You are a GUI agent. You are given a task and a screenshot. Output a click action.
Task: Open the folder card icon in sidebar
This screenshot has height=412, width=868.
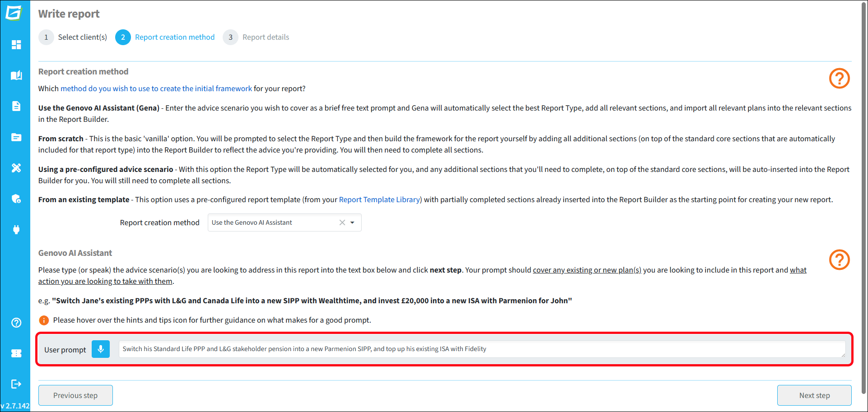(16, 137)
